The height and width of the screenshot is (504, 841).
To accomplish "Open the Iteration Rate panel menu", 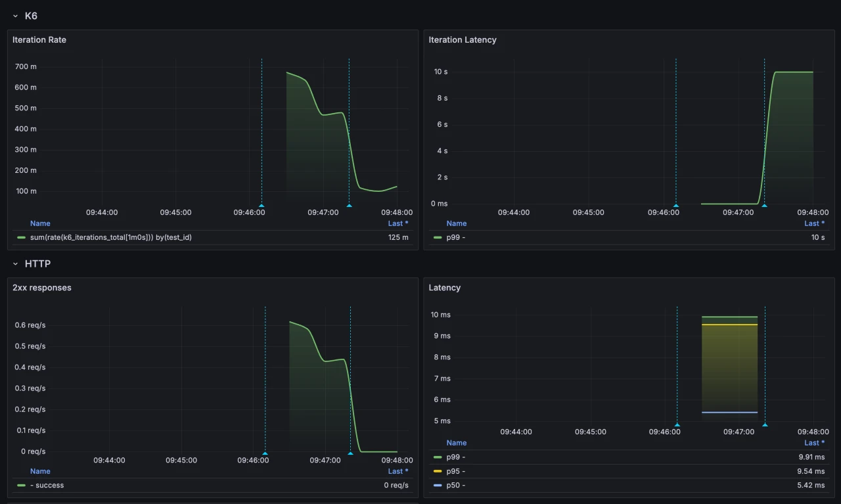I will click(39, 39).
